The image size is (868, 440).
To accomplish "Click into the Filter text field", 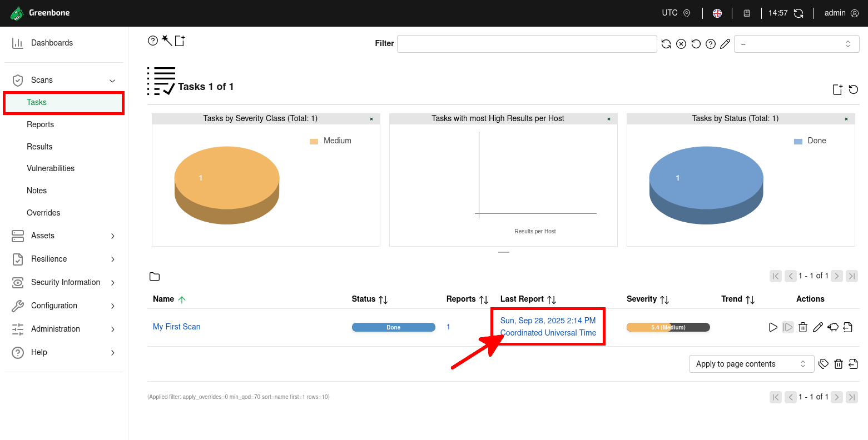I will click(x=527, y=44).
